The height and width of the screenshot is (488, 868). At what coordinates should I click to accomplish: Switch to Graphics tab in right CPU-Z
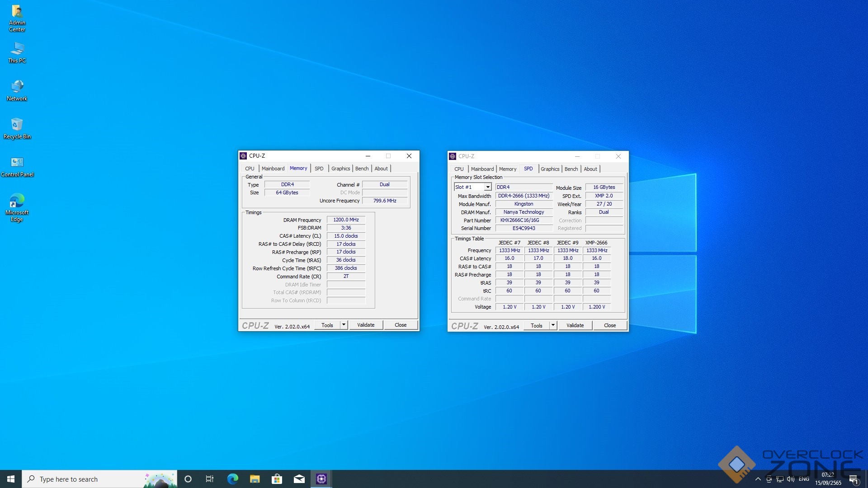click(550, 169)
